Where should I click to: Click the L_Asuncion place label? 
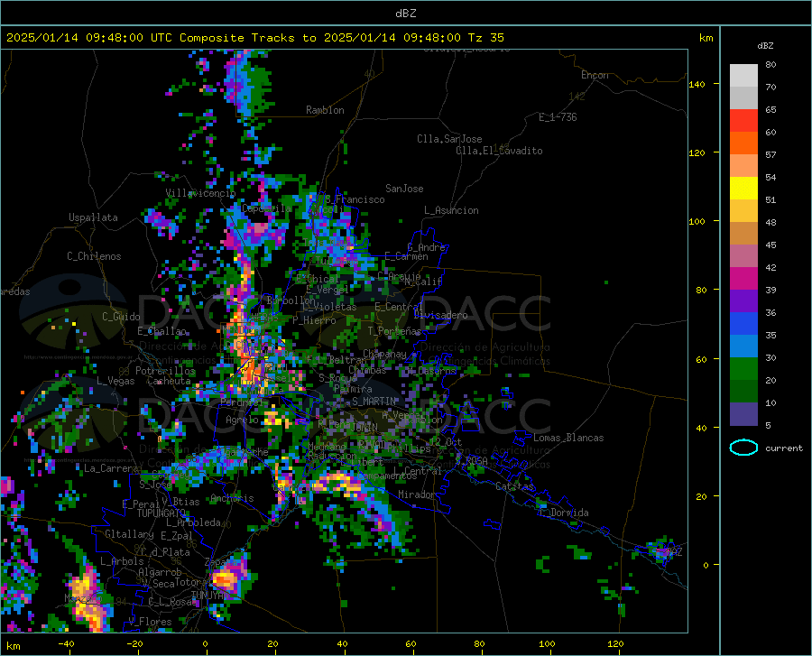tap(451, 210)
